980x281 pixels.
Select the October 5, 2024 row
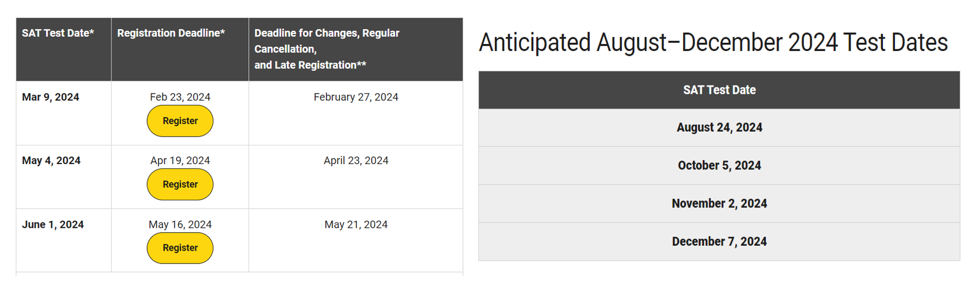[719, 165]
